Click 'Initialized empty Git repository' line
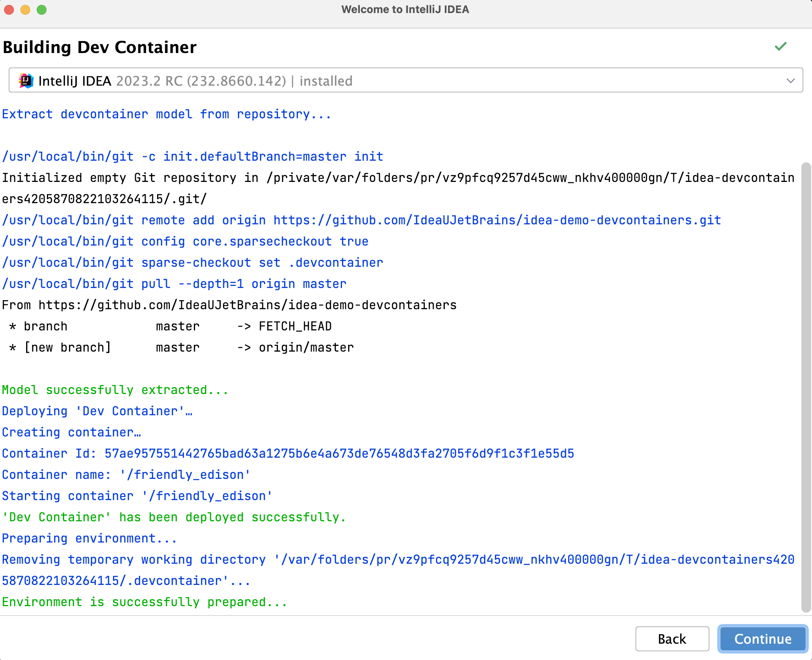This screenshot has width=812, height=660. coord(398,188)
